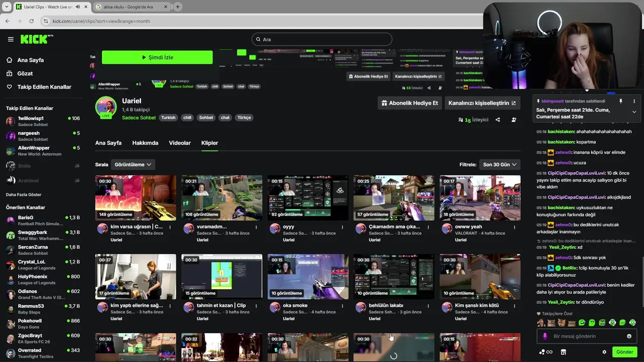Click the KICK logo
Image resolution: width=644 pixels, height=362 pixels.
click(x=37, y=39)
